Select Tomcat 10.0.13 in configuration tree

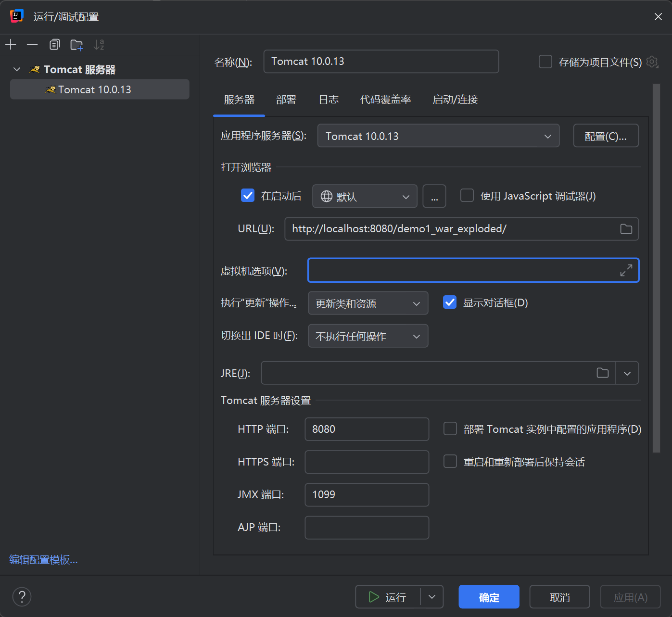click(x=100, y=89)
